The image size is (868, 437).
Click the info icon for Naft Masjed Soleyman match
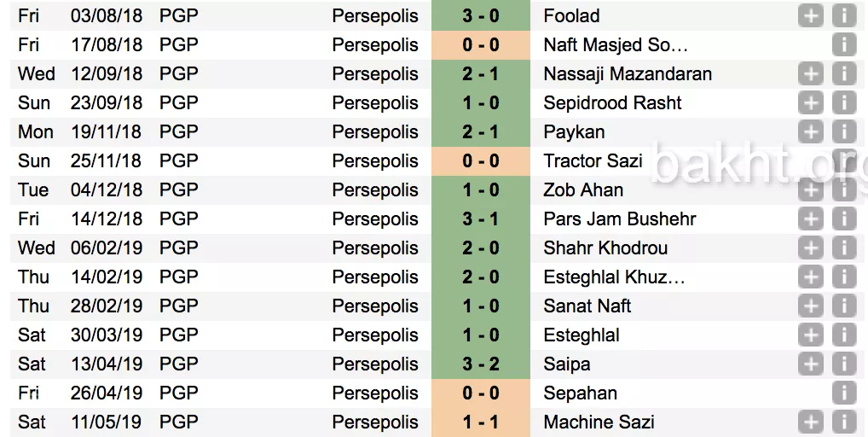click(x=843, y=44)
